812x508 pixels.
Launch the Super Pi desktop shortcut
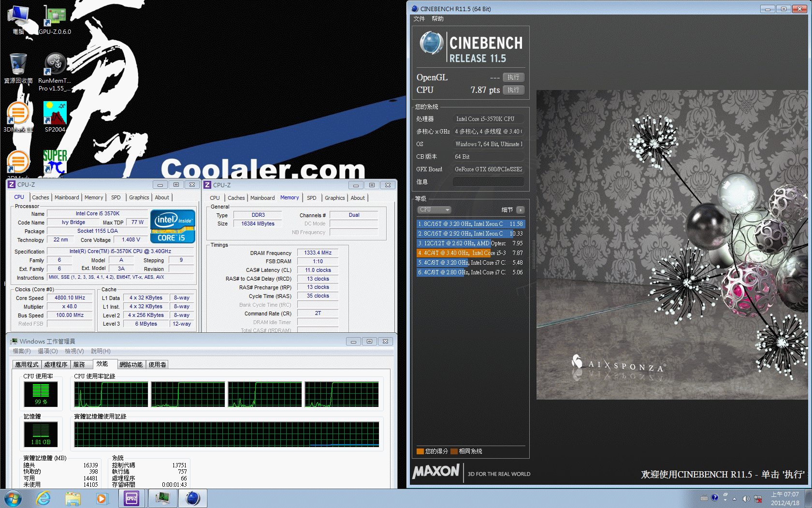coord(55,162)
